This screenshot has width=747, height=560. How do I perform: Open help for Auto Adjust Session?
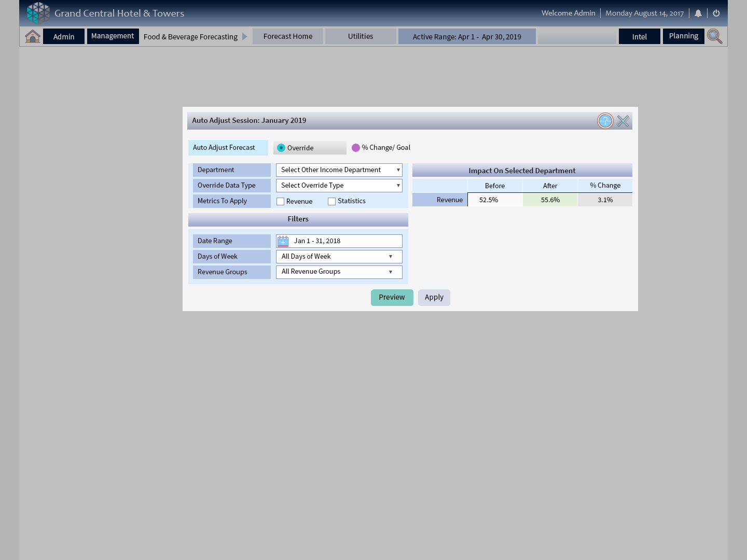pos(605,121)
